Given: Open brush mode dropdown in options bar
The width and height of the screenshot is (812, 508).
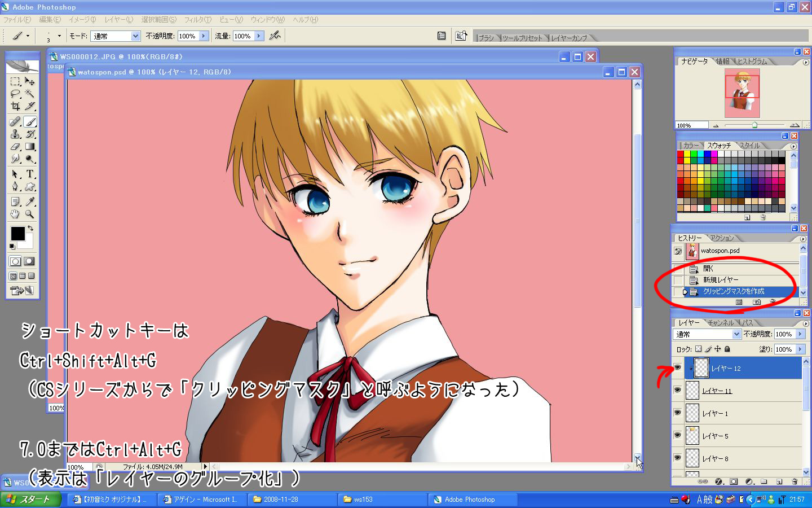Looking at the screenshot, I should point(135,36).
